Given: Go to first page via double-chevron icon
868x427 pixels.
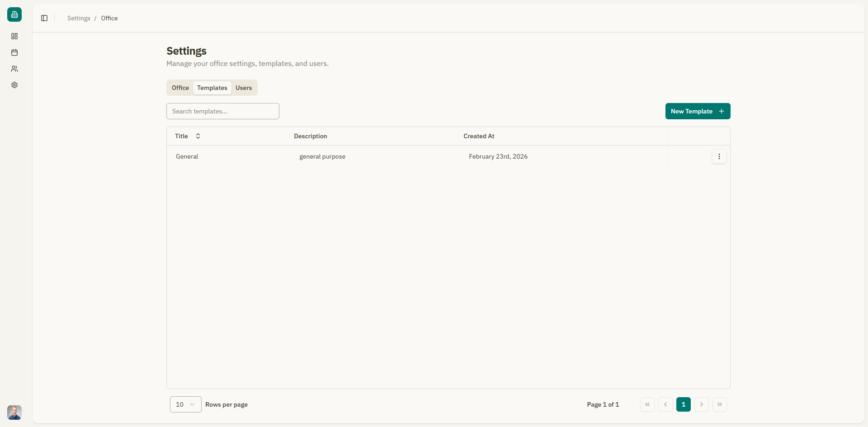Looking at the screenshot, I should (x=647, y=404).
